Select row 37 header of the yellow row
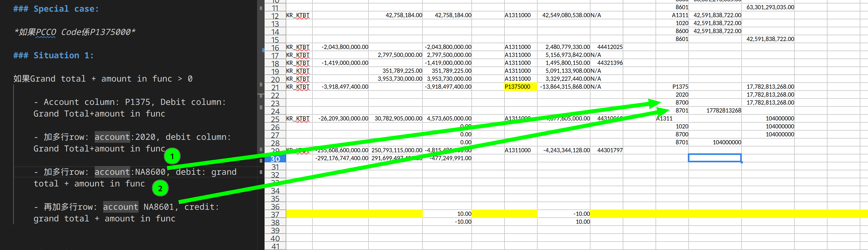The height and width of the screenshot is (250, 868). click(275, 214)
